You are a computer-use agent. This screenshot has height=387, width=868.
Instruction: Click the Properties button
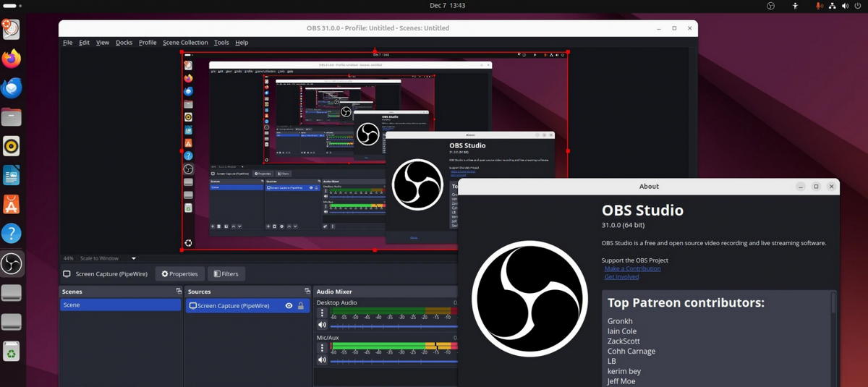179,274
